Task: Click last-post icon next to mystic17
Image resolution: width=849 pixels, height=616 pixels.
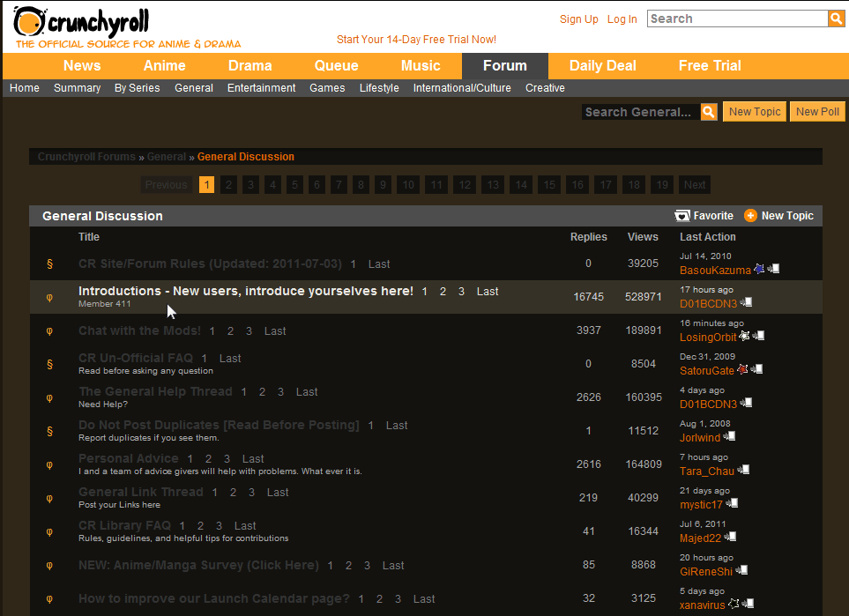Action: coord(732,503)
